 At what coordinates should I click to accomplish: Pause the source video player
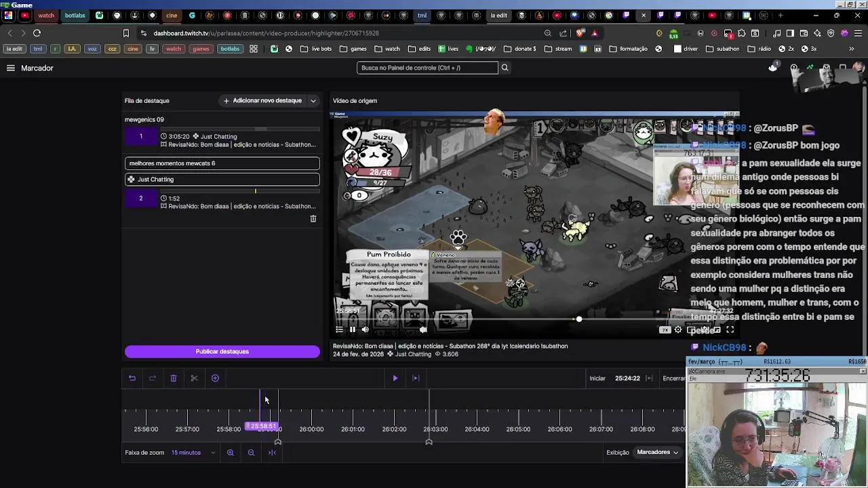tap(352, 329)
